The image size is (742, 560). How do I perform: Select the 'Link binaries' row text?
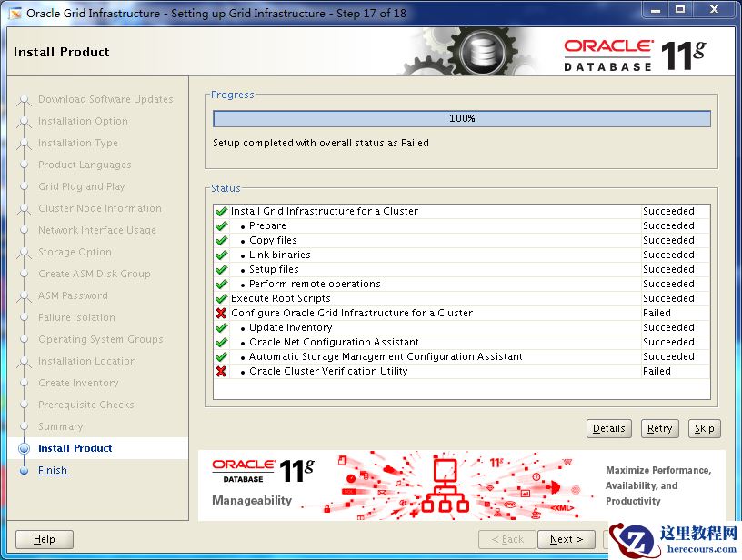(x=280, y=255)
